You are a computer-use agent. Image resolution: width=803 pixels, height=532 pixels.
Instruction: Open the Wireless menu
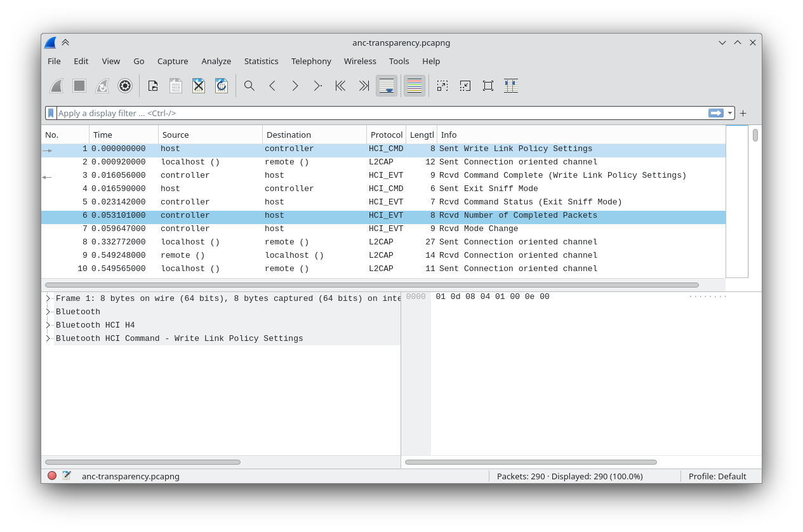tap(360, 61)
